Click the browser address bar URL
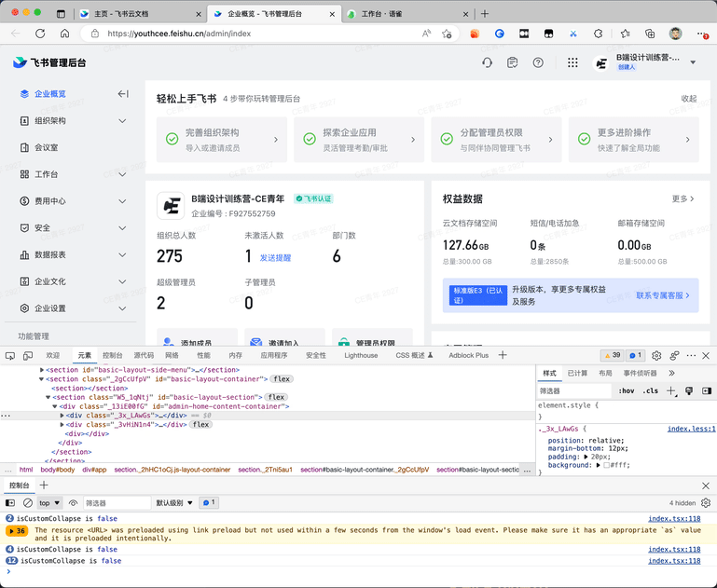Screen dimensions: 717x588 point(179,34)
